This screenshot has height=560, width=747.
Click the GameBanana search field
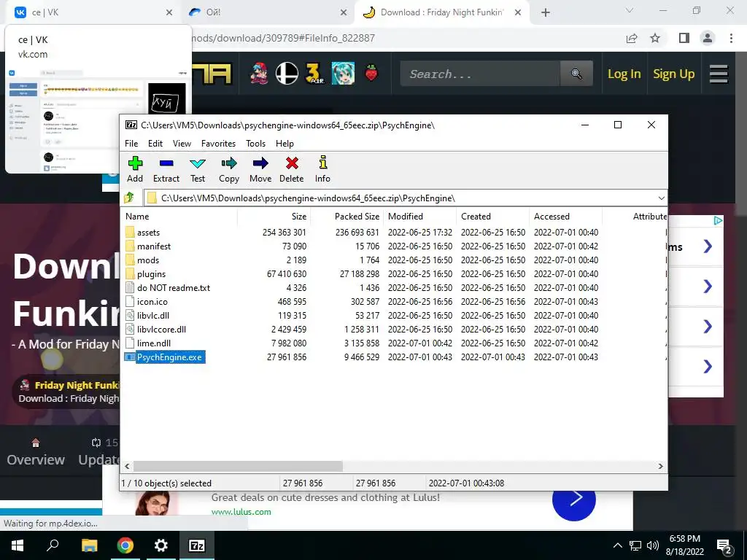[480, 74]
